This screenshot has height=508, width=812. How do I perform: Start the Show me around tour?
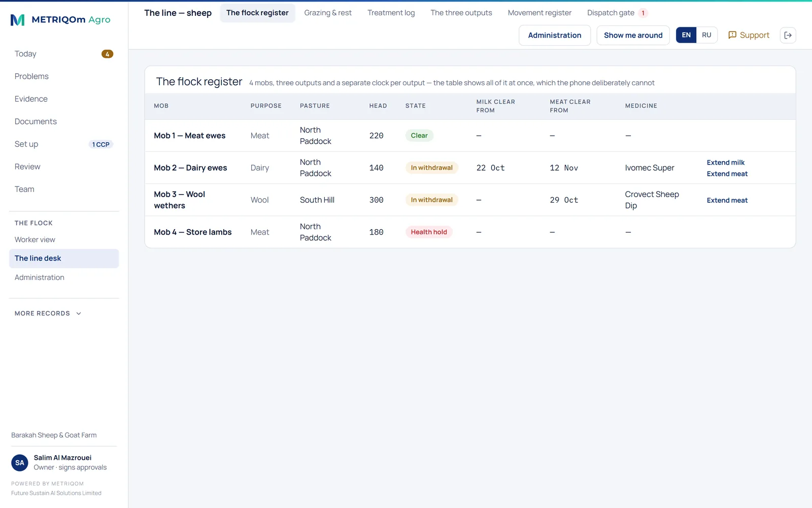633,35
